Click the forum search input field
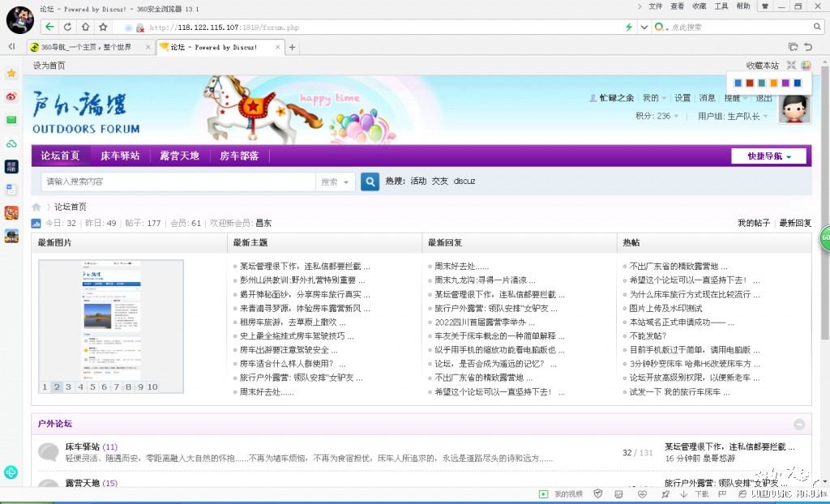The height and width of the screenshot is (504, 830). [178, 182]
